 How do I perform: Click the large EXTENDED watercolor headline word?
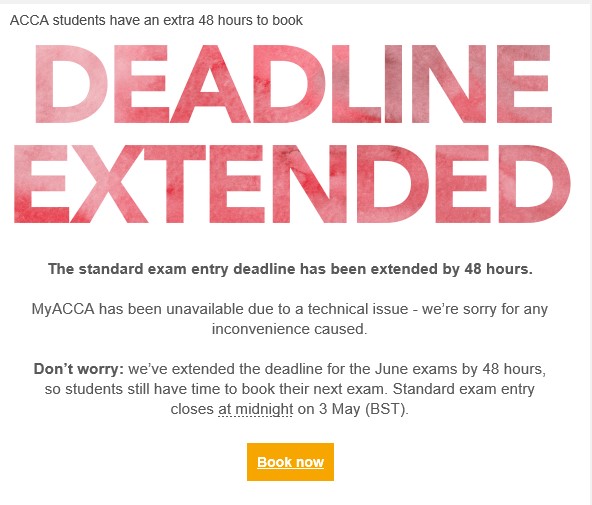[292, 184]
